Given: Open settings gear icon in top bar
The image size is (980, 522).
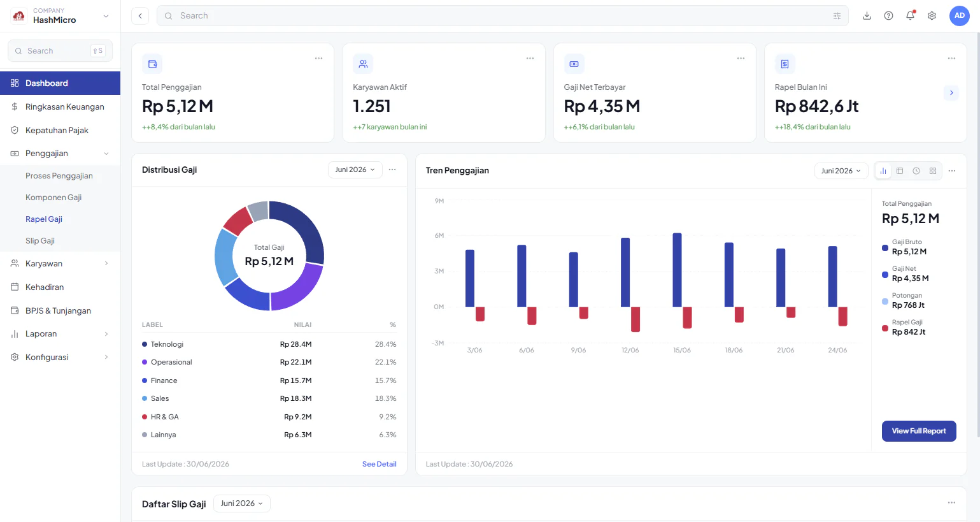Looking at the screenshot, I should 932,16.
